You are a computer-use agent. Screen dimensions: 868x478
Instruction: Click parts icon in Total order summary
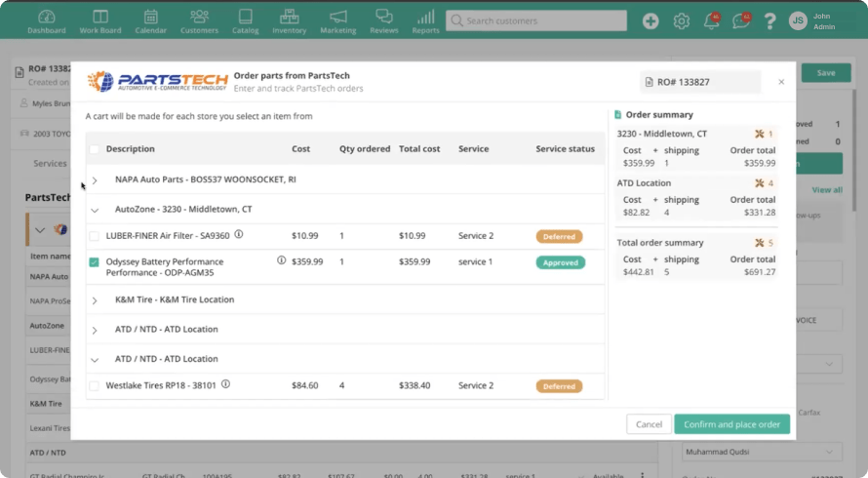[760, 243]
